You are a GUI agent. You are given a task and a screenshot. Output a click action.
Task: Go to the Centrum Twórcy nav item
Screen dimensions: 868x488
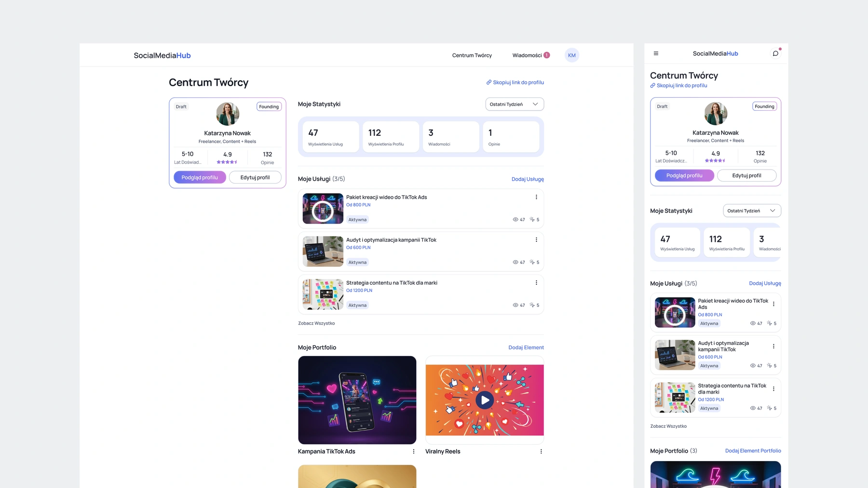472,55
